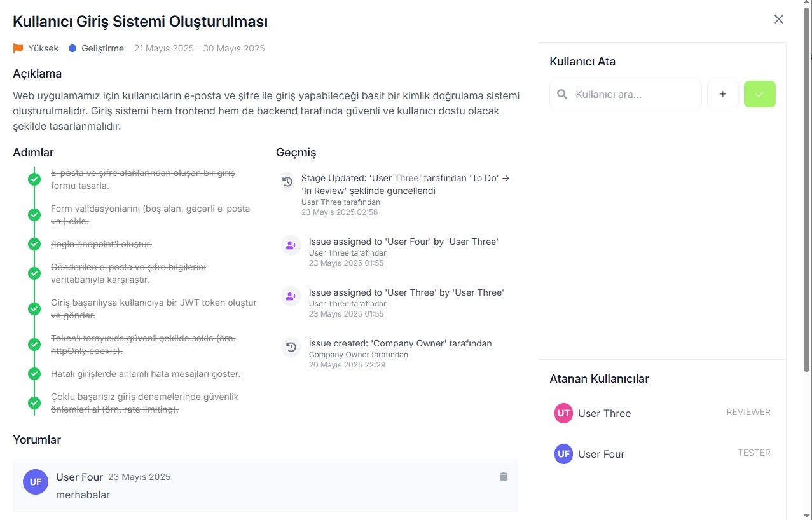The width and height of the screenshot is (812, 520).
Task: Click the plus icon beside the user search
Action: click(x=723, y=94)
